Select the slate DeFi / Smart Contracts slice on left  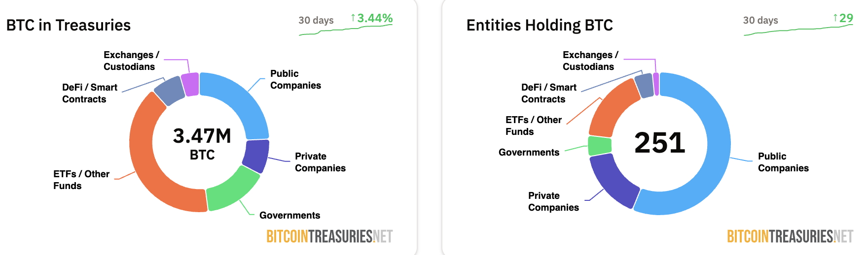(x=170, y=91)
